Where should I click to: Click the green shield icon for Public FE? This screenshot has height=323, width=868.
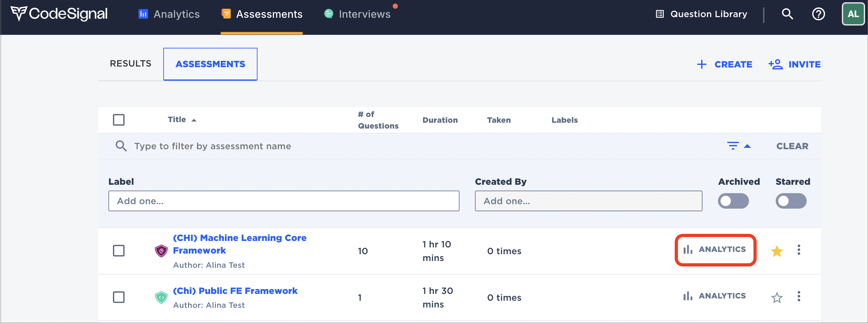tap(161, 298)
